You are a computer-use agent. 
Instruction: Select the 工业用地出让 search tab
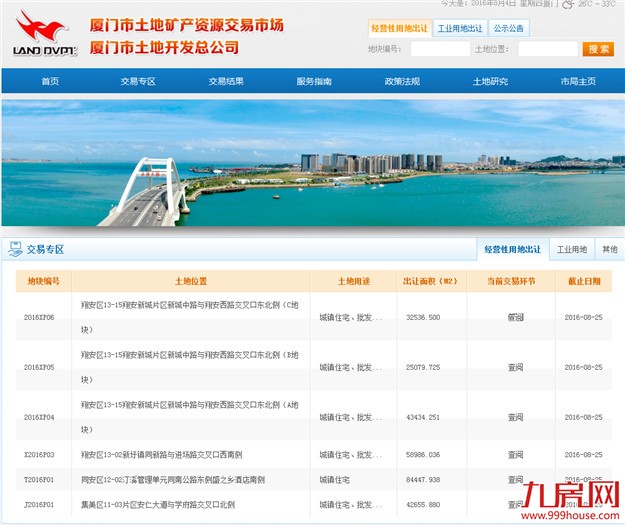coord(460,28)
